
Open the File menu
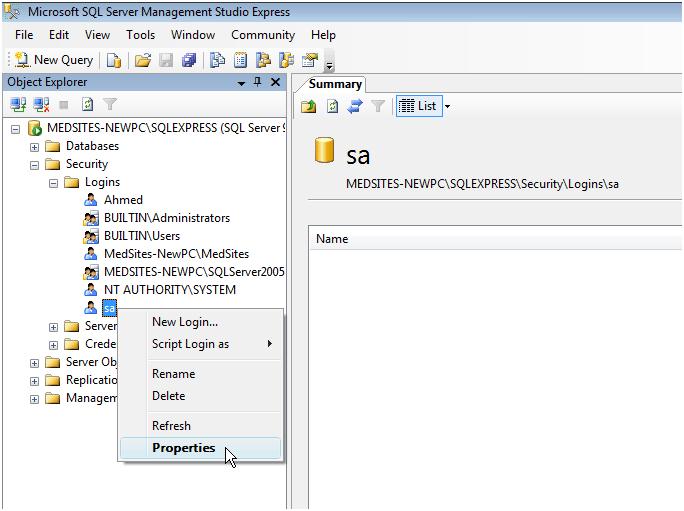point(24,35)
